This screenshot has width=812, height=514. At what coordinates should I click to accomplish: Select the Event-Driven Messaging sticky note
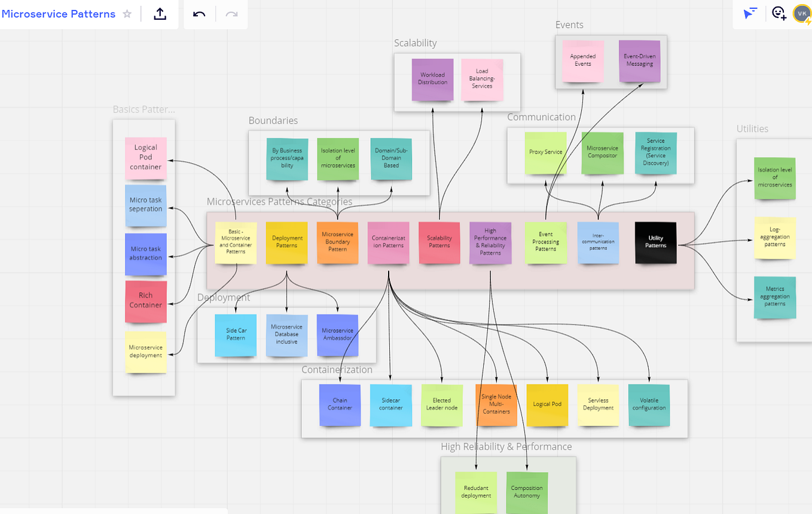(x=639, y=61)
